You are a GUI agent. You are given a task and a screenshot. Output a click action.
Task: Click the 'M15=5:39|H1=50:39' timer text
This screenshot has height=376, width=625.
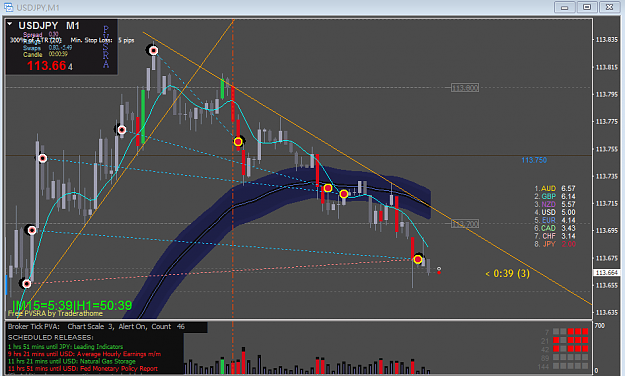tap(72, 306)
